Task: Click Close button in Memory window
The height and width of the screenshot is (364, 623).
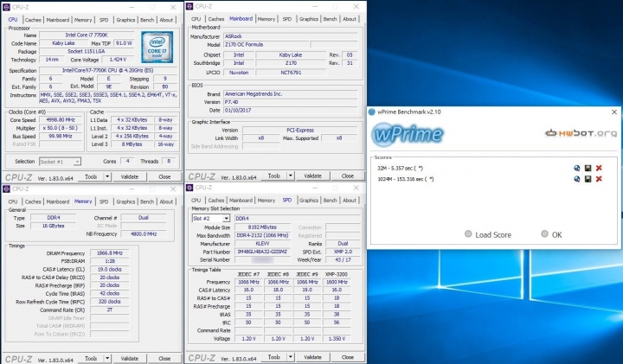Action: 164,359
